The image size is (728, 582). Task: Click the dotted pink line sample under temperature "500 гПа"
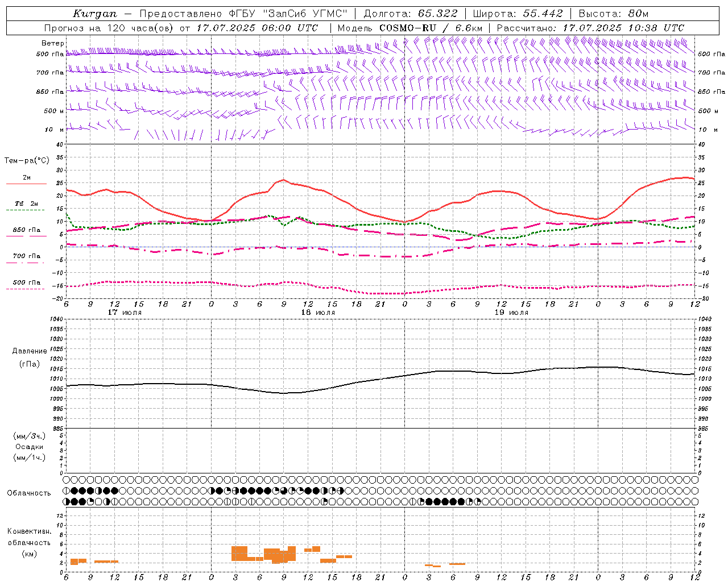tap(26, 289)
